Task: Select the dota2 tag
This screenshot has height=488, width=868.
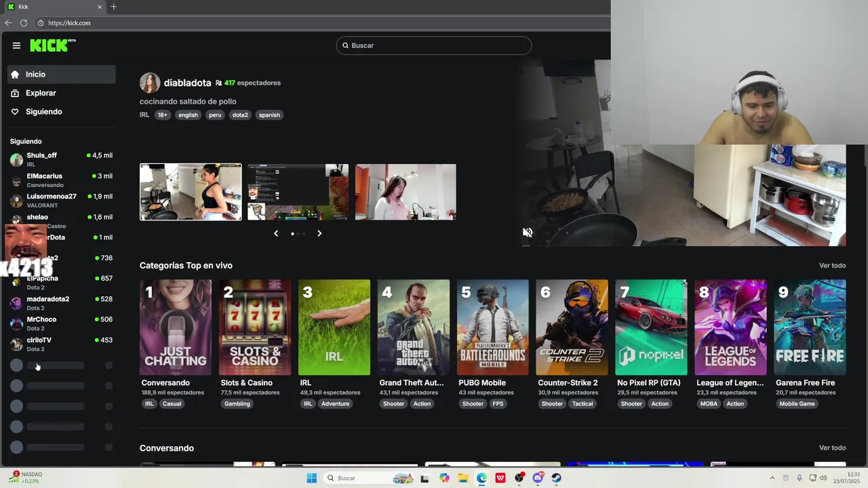Action: click(x=240, y=115)
